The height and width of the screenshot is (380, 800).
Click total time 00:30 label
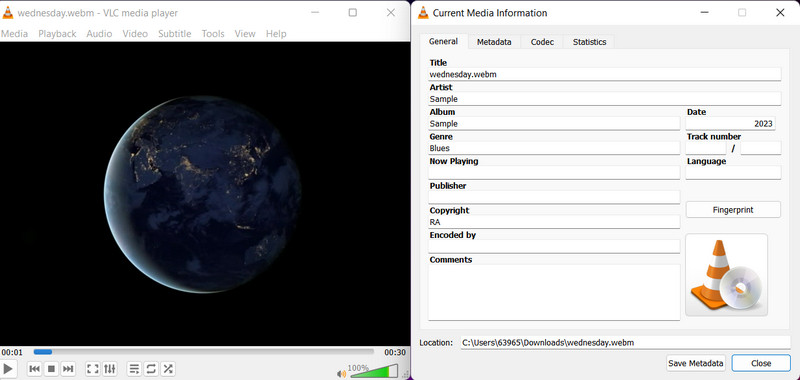coord(395,352)
